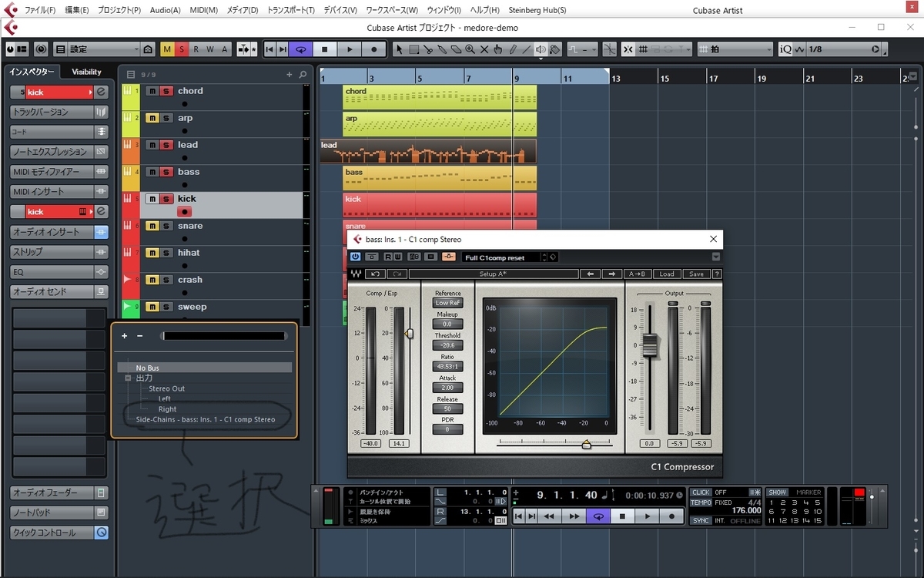
Task: Select the Split scissors tool
Action: click(428, 49)
